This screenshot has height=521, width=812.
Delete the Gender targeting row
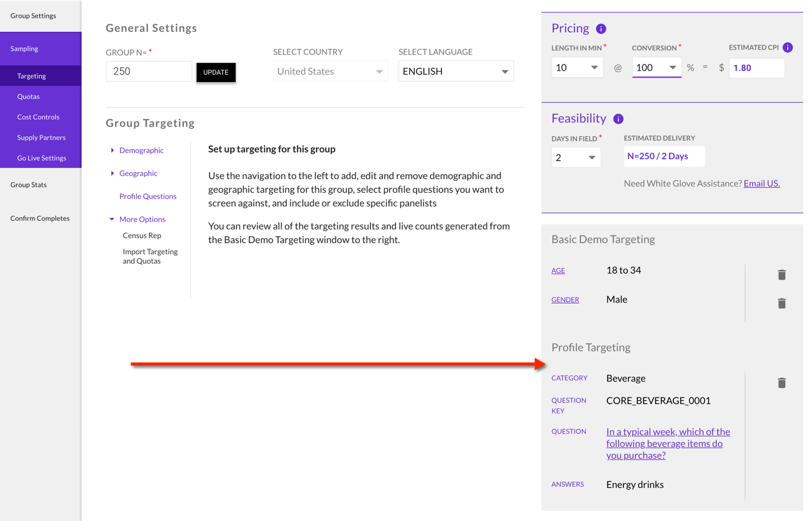click(782, 303)
